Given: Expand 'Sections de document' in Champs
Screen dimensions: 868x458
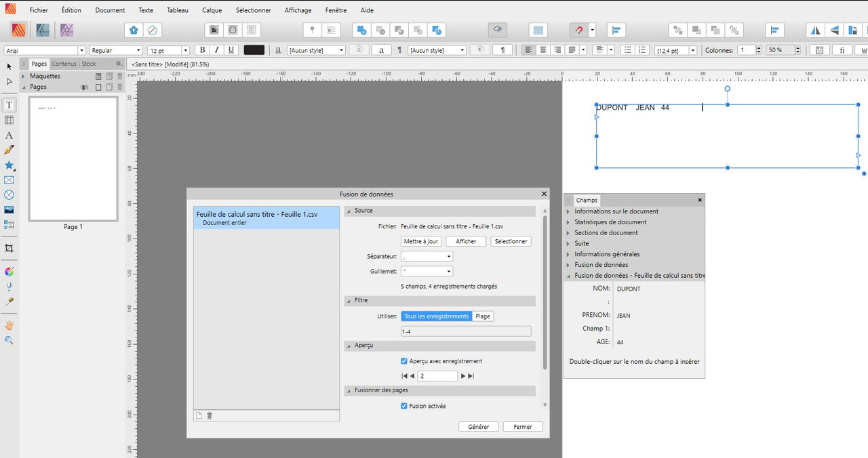Looking at the screenshot, I should (569, 233).
